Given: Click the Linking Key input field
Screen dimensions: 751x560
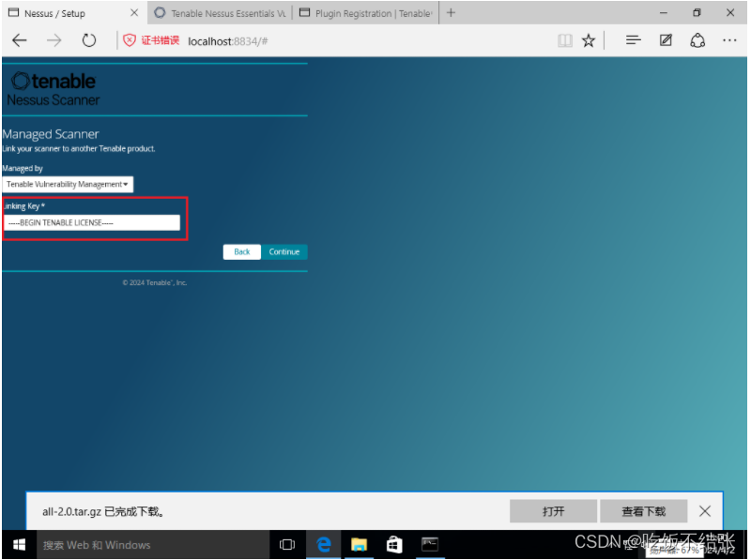Looking at the screenshot, I should [92, 222].
